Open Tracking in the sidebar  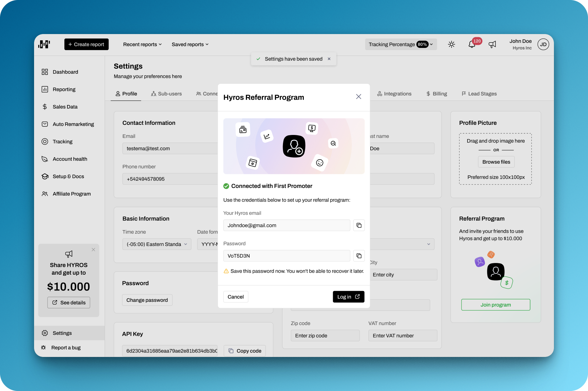tap(69, 142)
